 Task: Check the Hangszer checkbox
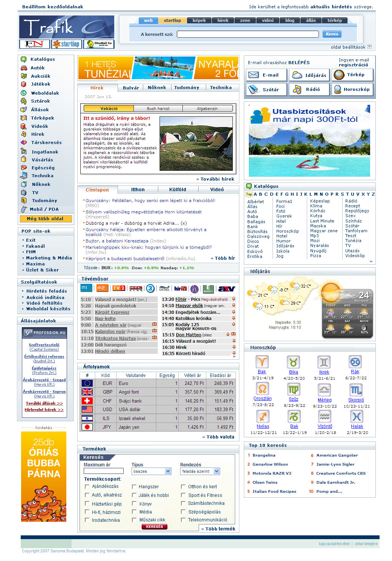(134, 487)
